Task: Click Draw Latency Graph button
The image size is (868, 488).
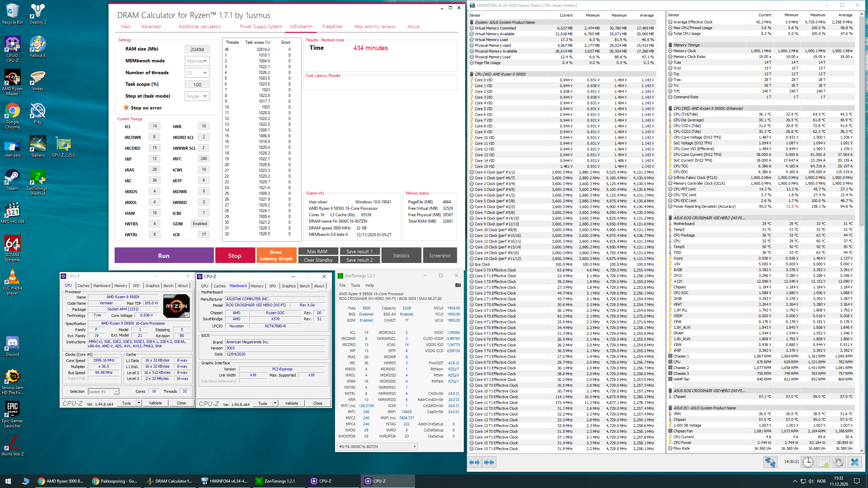Action: coord(276,256)
